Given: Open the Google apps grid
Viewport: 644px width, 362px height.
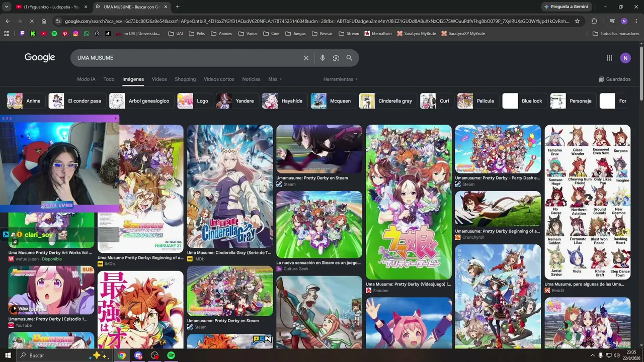Looking at the screenshot, I should coord(609,58).
